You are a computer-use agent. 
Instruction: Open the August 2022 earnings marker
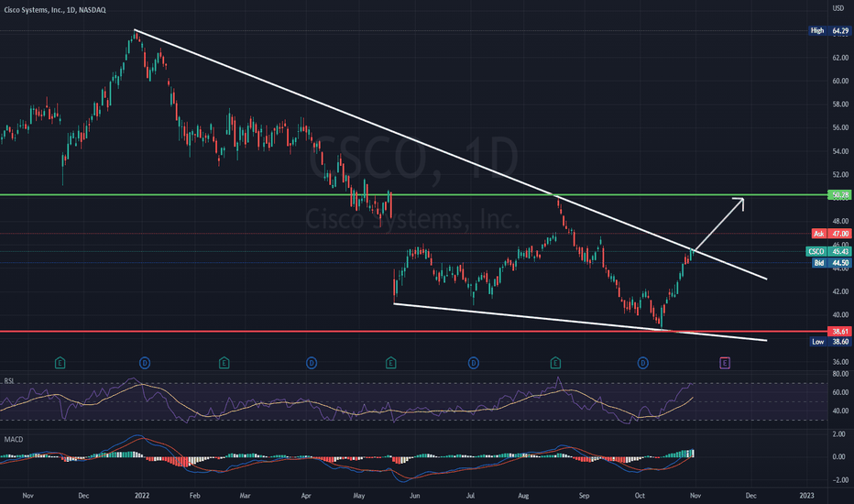tap(555, 362)
